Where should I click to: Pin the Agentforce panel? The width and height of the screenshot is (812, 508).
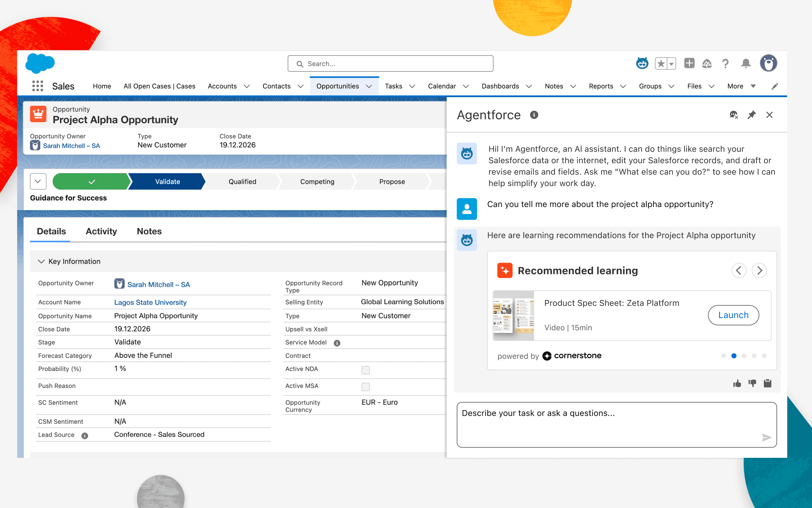[x=752, y=115]
